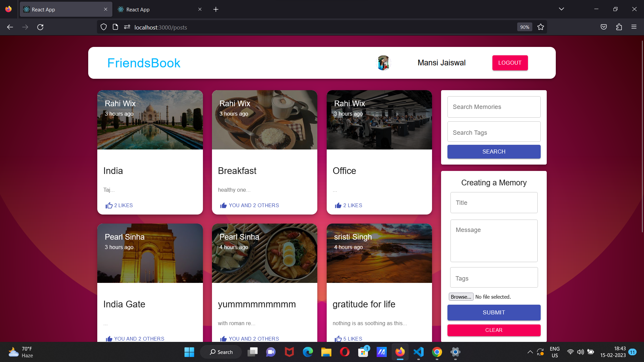Adjust the 90% page zoom control
This screenshot has width=644, height=362.
pos(524,27)
